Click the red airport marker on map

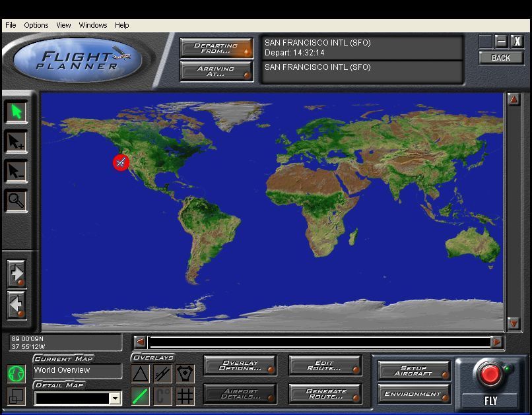tap(120, 162)
